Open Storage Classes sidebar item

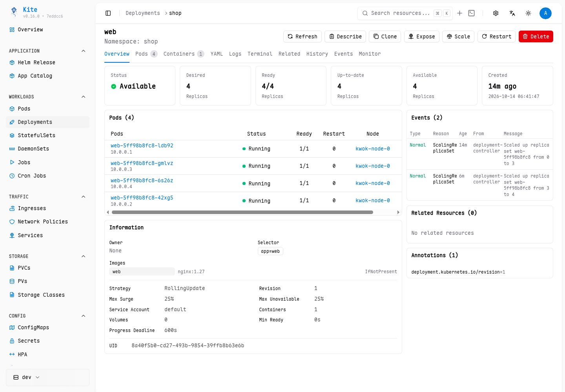point(47,295)
